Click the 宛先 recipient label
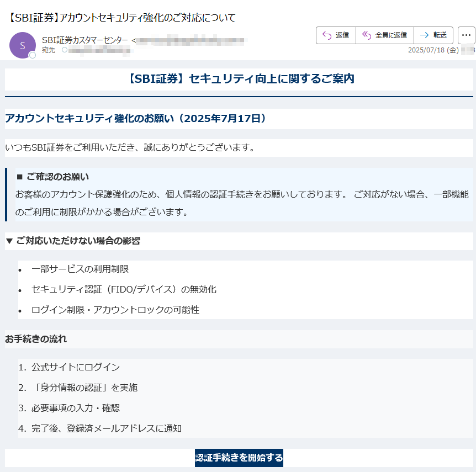Image resolution: width=476 pixels, height=472 pixels. 48,50
